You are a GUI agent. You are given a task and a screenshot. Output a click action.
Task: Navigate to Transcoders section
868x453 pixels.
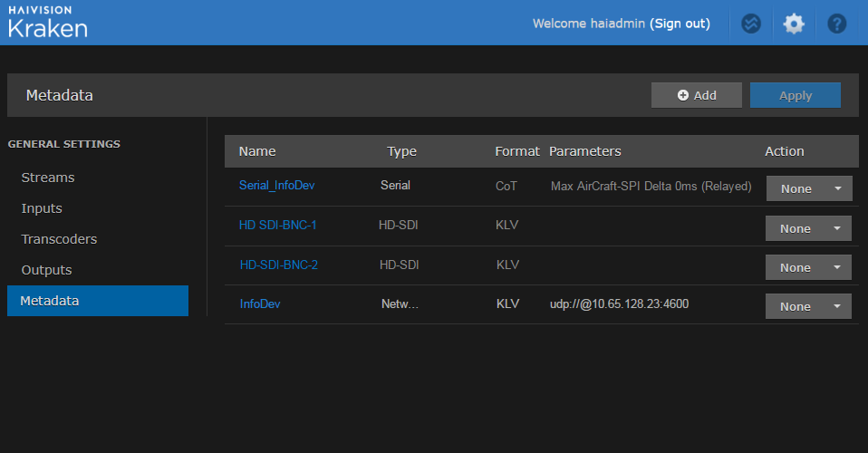tap(59, 239)
